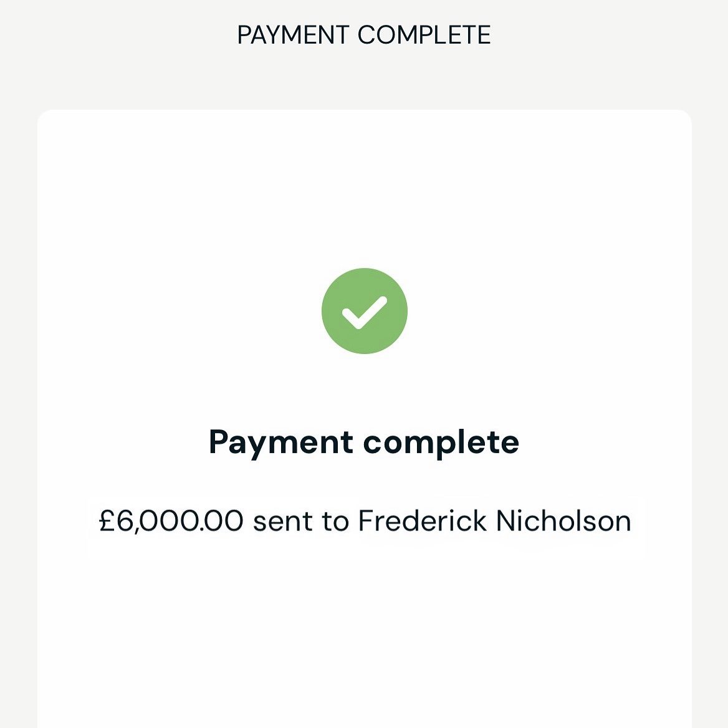The image size is (728, 728).
Task: Click the card's top-left rounded corner
Action: tap(44, 117)
